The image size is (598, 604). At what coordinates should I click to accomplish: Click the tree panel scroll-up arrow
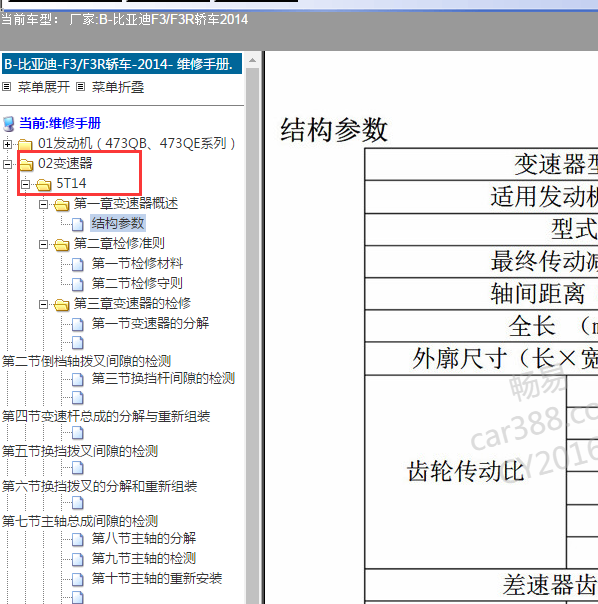252,60
